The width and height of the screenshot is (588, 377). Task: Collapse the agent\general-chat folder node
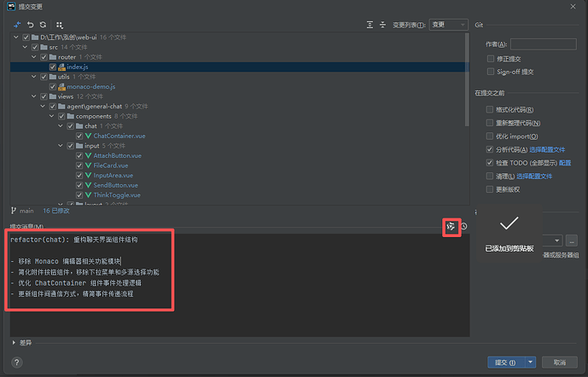click(x=43, y=106)
